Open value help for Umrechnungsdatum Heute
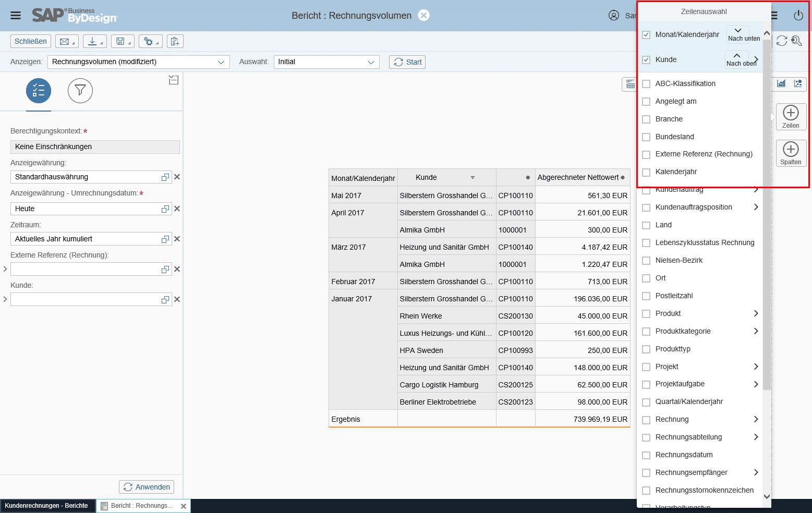812x513 pixels. [x=165, y=209]
